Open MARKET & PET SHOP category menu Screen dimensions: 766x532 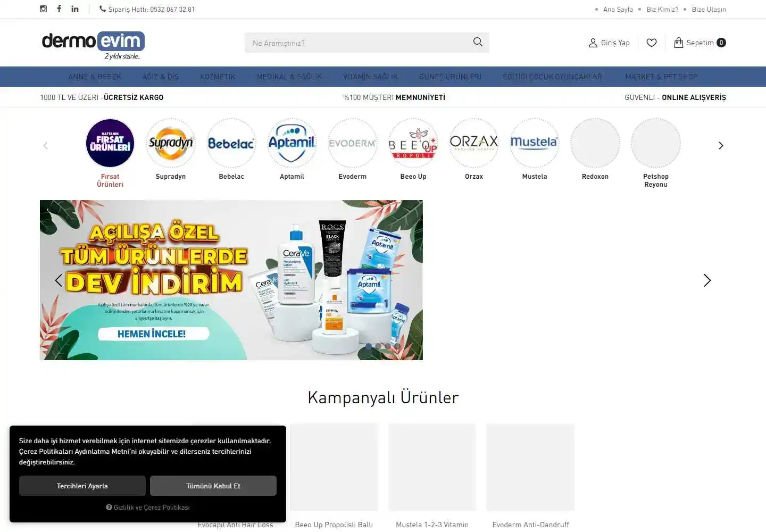(x=661, y=77)
